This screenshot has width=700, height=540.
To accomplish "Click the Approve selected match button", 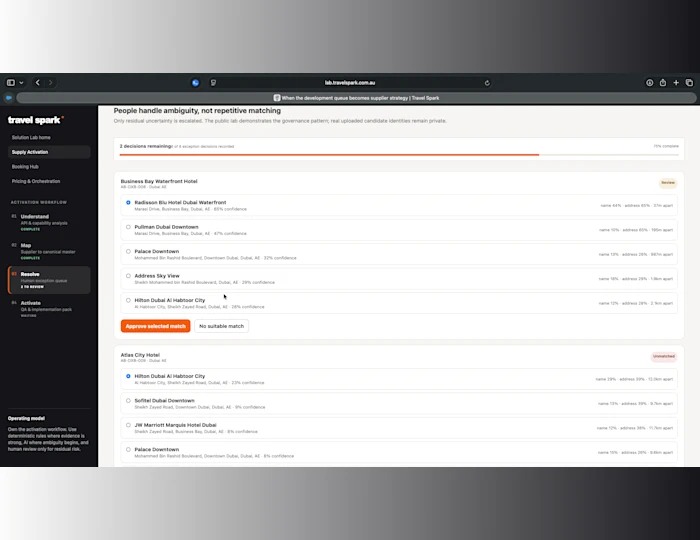I will point(155,326).
